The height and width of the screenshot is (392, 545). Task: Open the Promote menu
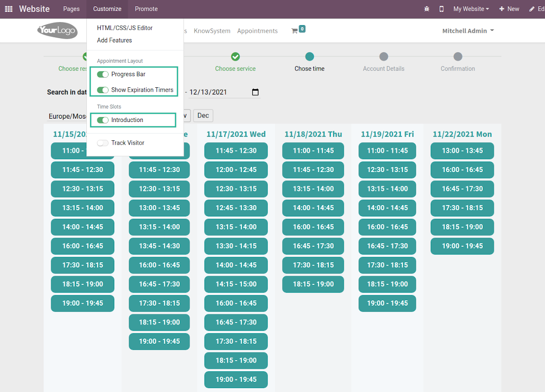[x=146, y=9]
